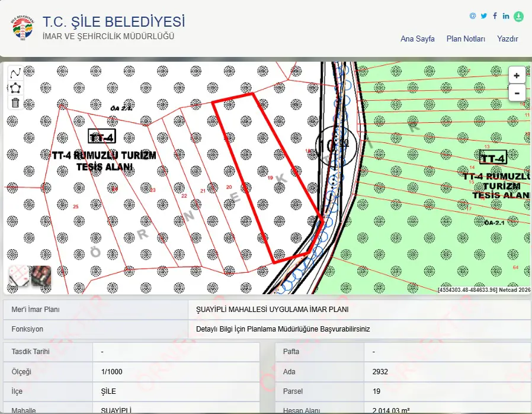The width and height of the screenshot is (532, 414).
Task: Open the Facebook share icon
Action: coord(495,15)
